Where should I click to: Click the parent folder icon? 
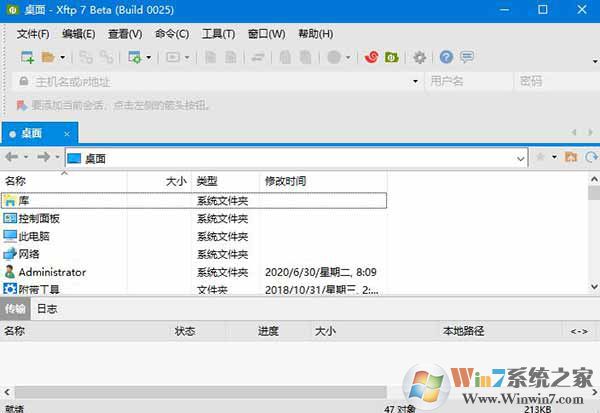pyautogui.click(x=571, y=157)
